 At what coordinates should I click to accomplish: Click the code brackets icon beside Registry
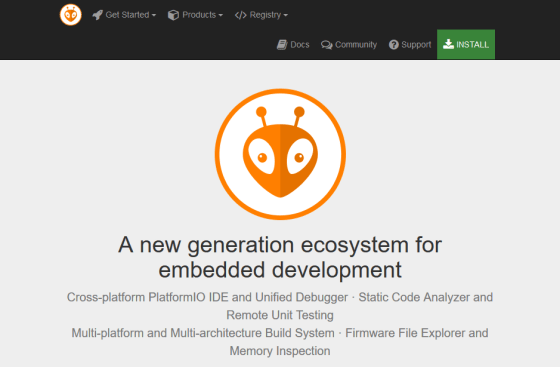pyautogui.click(x=241, y=15)
